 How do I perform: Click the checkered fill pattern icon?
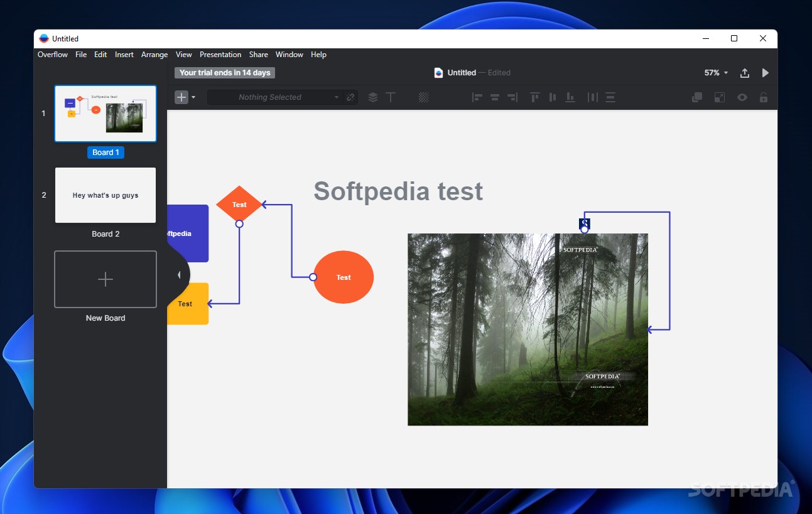coord(424,97)
